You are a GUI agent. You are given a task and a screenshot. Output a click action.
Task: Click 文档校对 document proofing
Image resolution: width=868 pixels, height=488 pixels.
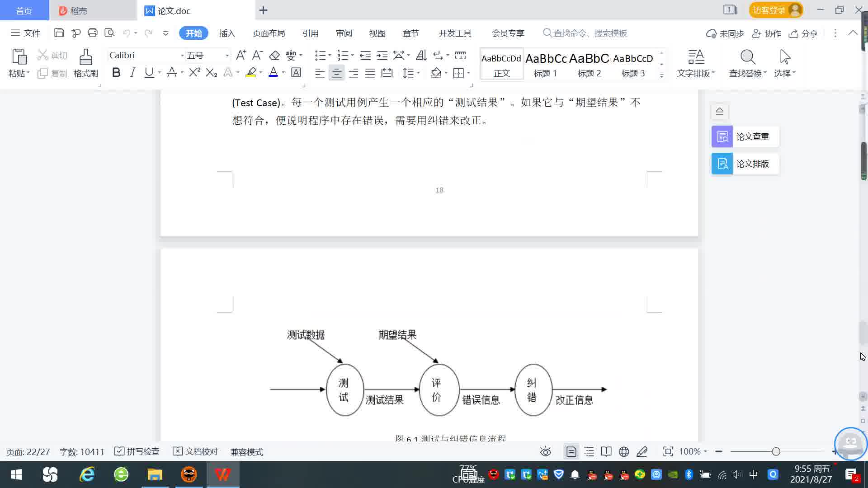195,451
